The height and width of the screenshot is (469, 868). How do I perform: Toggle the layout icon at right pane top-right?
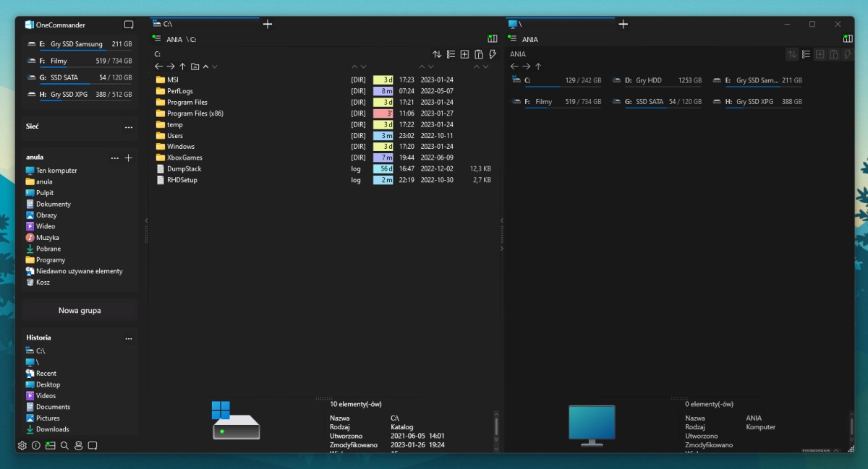pyautogui.click(x=848, y=39)
